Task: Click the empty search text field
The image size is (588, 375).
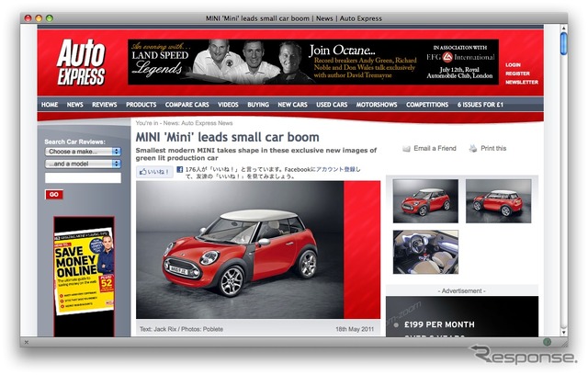Action: [83, 177]
